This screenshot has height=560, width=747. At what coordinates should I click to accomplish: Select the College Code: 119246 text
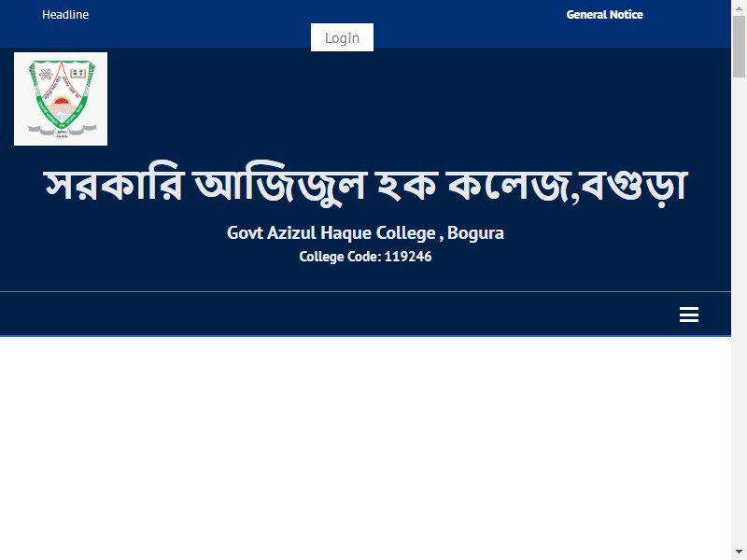[x=365, y=257]
